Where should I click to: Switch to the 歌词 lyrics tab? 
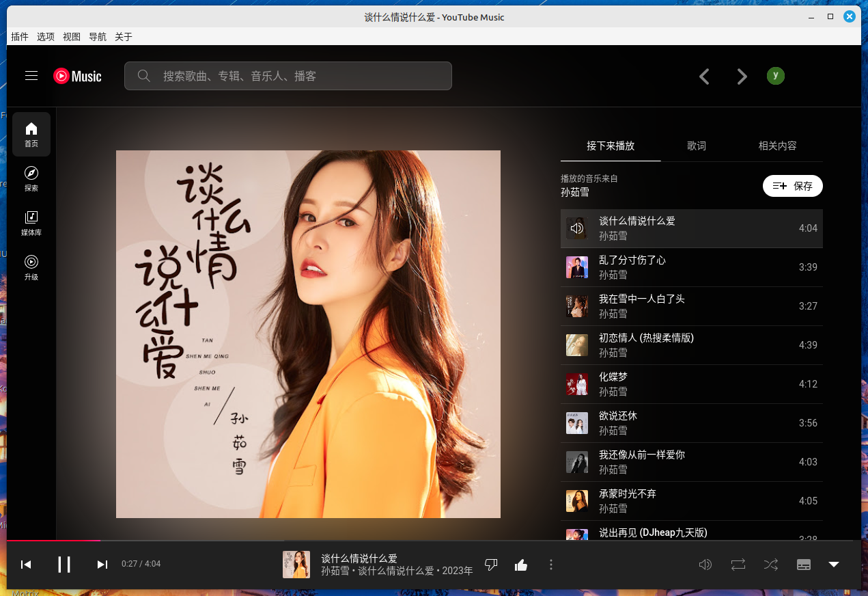coord(697,146)
